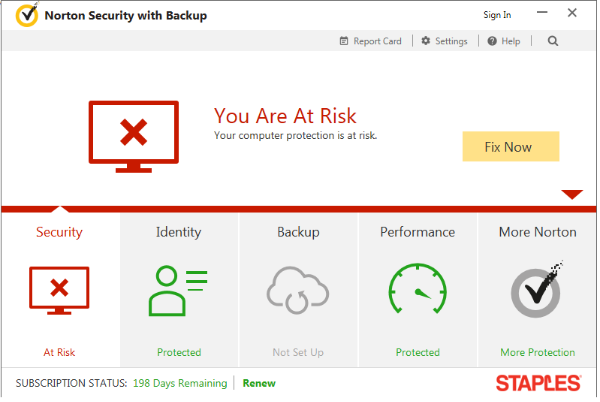The height and width of the screenshot is (402, 600).
Task: Go to the Performance tab
Action: pyautogui.click(x=417, y=232)
